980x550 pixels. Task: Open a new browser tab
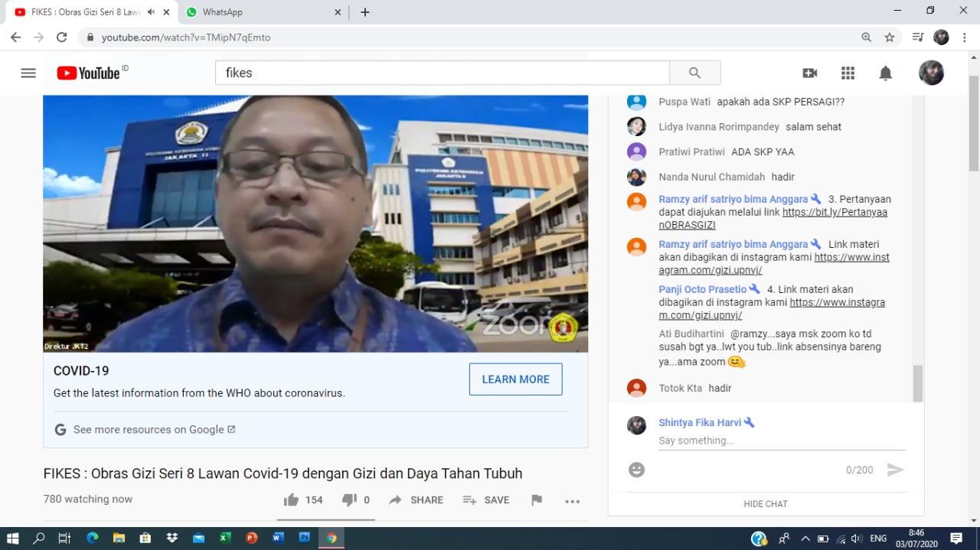(365, 12)
